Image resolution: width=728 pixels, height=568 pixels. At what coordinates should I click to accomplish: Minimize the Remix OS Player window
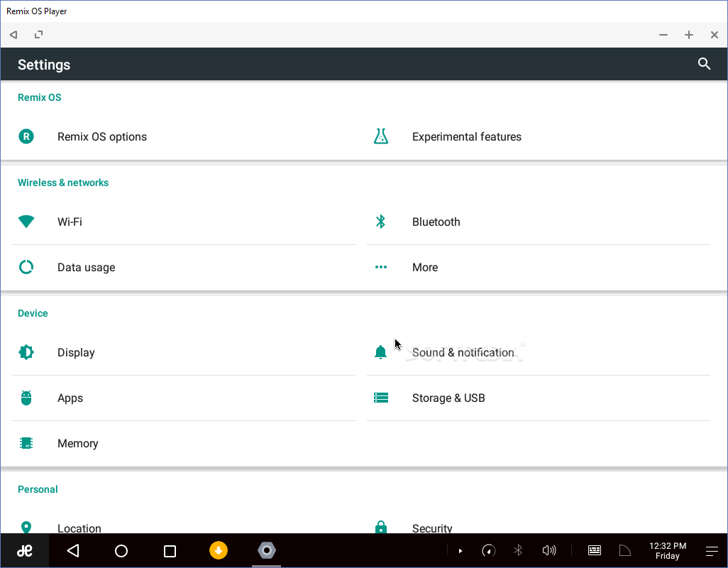tap(663, 34)
